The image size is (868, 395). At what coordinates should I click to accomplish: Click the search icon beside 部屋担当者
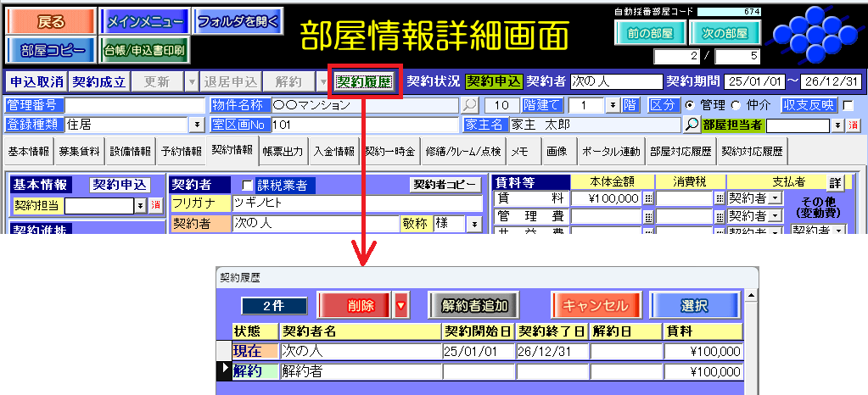click(x=692, y=125)
